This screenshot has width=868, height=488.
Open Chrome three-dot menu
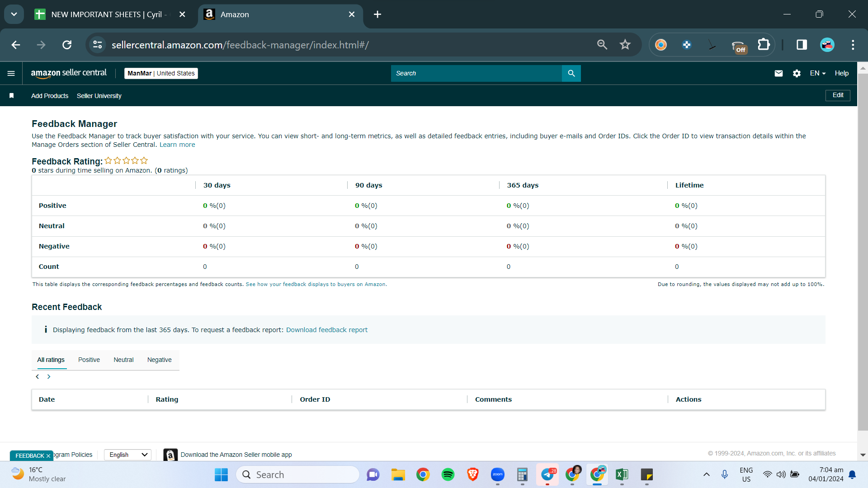pos(853,45)
